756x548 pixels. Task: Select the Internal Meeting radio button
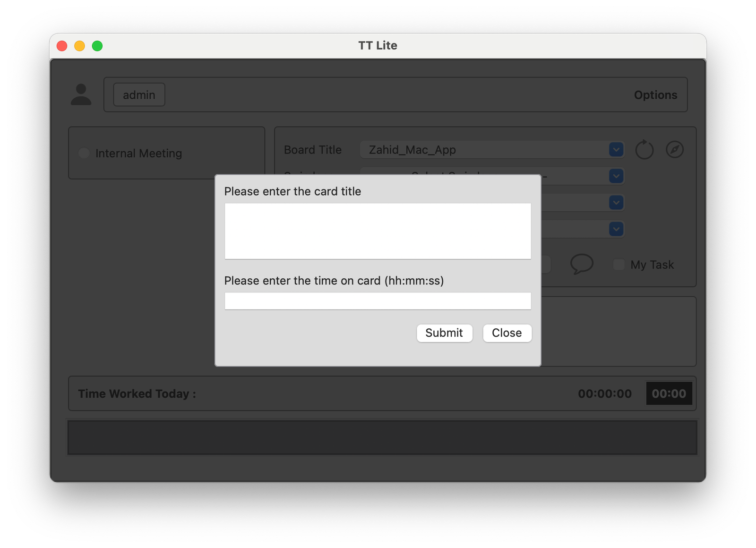point(84,153)
